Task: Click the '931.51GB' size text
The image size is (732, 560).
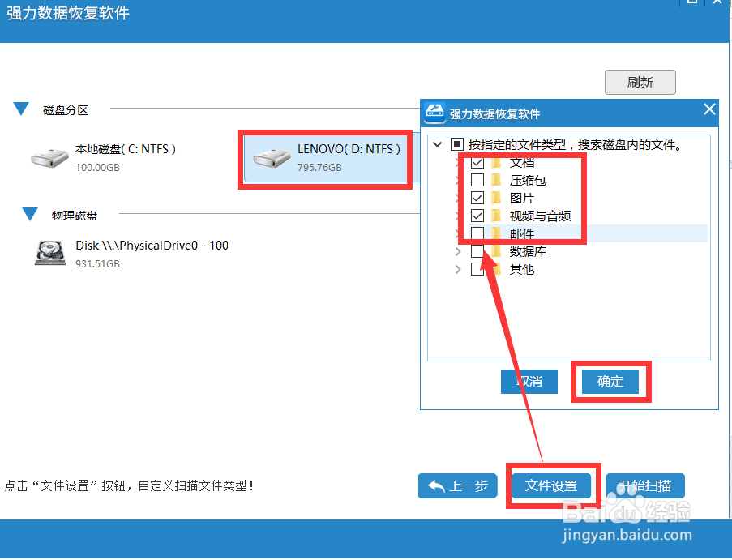Action: pos(97,263)
